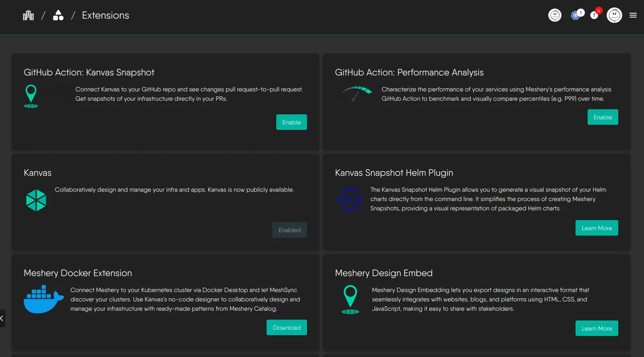Expand the collapsed sidebar using left-edge chevron
Viewport: 644px width, 357px height.
click(2, 318)
